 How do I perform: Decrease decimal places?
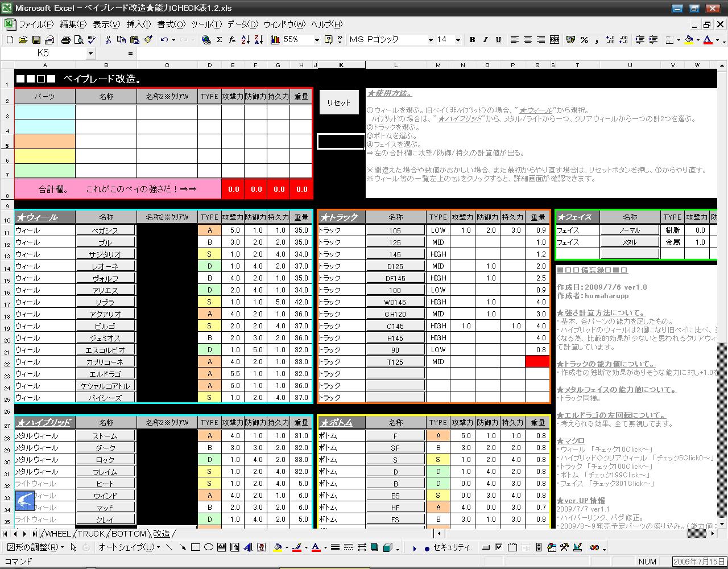pyautogui.click(x=623, y=40)
